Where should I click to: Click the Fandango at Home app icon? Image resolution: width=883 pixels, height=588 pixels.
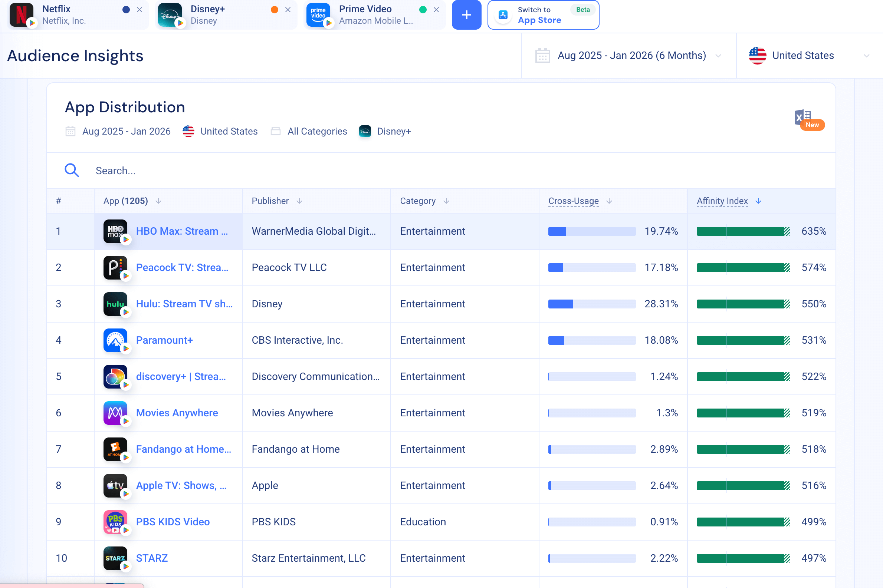pyautogui.click(x=115, y=450)
